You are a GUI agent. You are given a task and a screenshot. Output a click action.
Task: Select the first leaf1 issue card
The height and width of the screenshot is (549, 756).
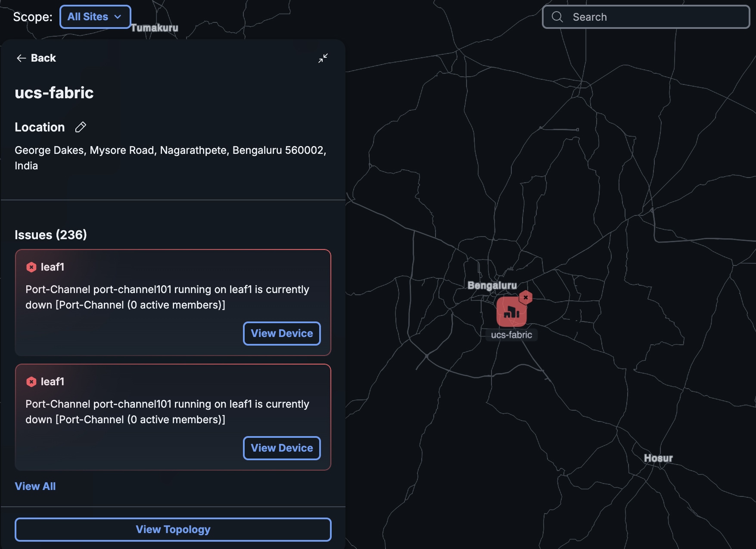[173, 303]
